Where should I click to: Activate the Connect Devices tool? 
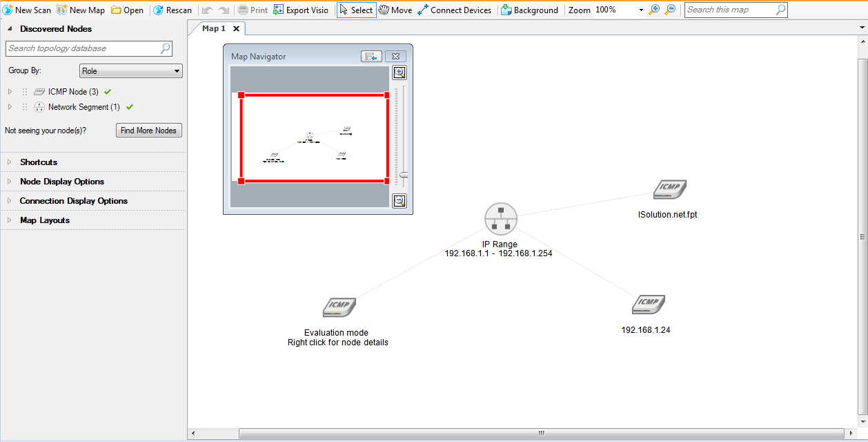point(455,10)
